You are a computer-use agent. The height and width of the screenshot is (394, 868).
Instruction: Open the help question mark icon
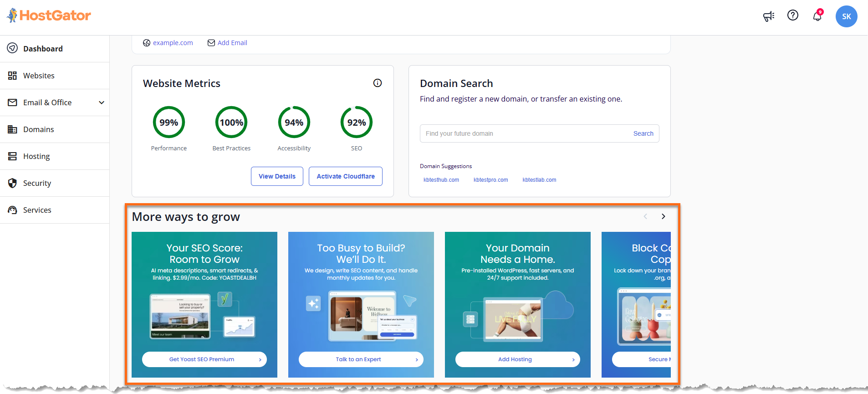click(x=793, y=15)
